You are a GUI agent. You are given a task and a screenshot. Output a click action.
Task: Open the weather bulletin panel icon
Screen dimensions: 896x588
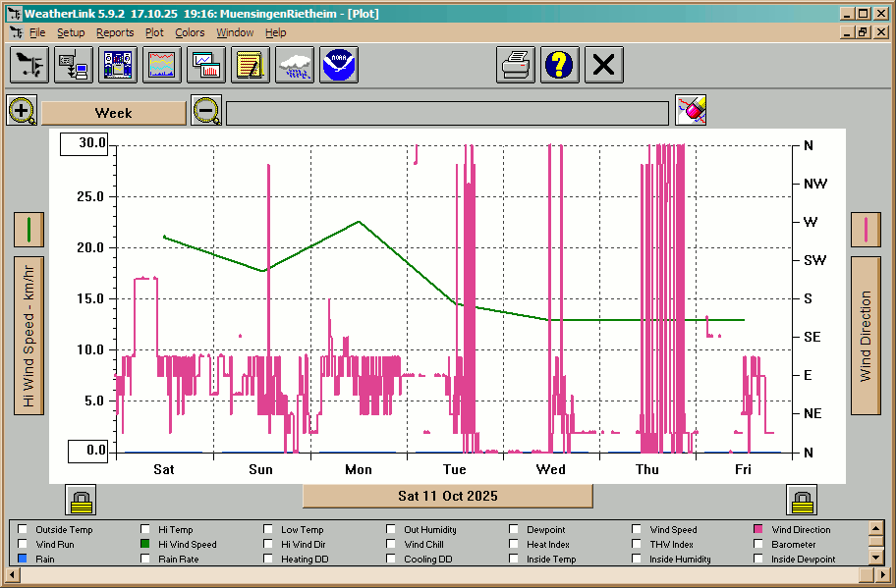pos(119,66)
